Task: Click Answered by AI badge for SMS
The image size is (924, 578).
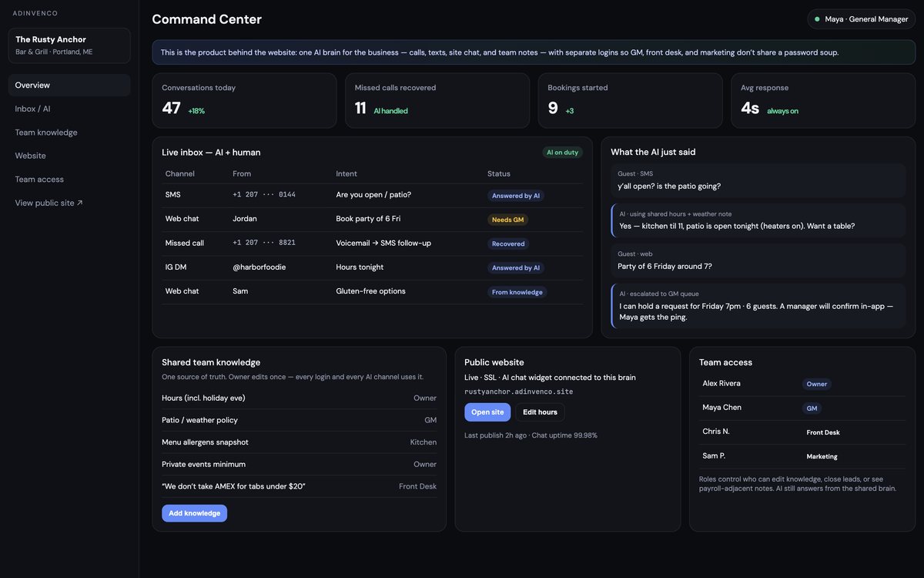Action: pyautogui.click(x=516, y=196)
